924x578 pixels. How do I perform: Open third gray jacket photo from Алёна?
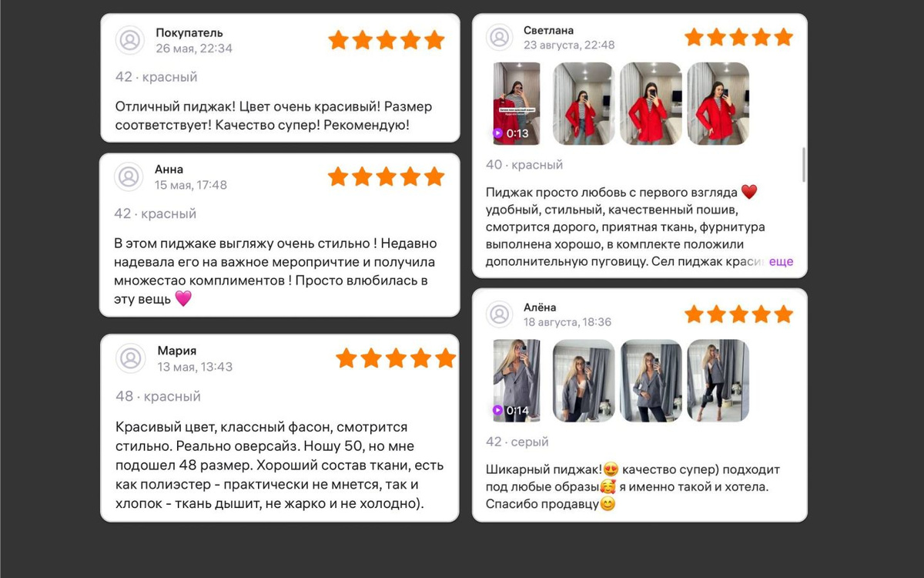[x=651, y=381]
